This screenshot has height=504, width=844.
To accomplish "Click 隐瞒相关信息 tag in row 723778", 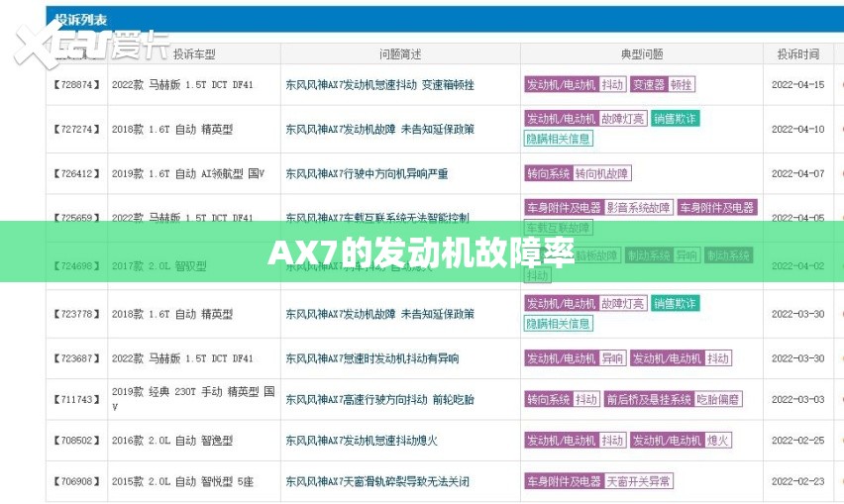I will (558, 324).
